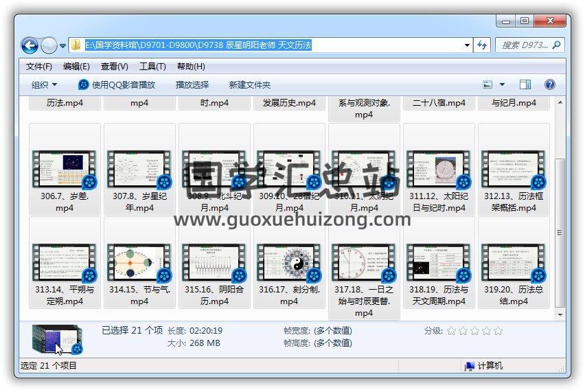The image size is (585, 392).
Task: Click 使用QQ影音播放 button
Action: (117, 84)
